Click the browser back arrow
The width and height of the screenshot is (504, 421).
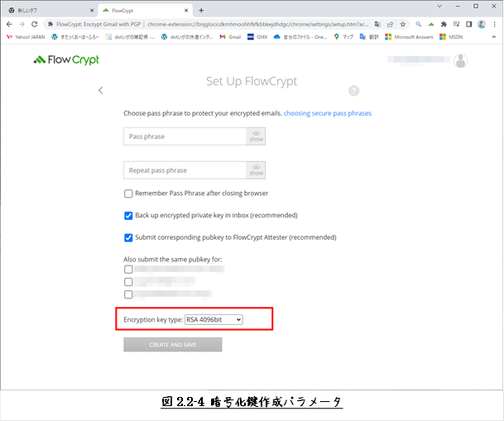point(9,25)
